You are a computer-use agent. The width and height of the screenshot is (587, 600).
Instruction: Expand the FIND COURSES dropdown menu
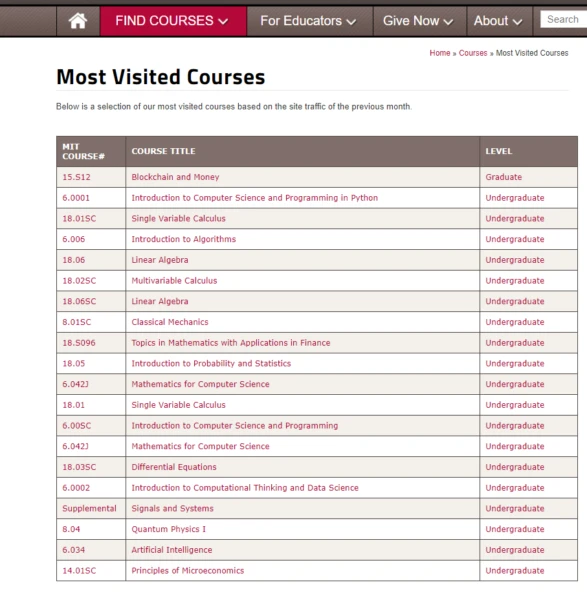click(173, 21)
